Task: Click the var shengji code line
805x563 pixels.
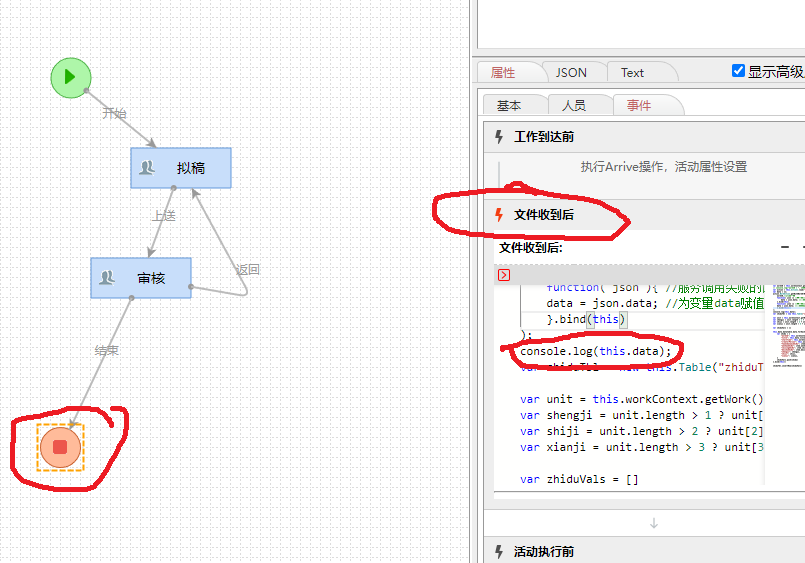Action: [641, 415]
